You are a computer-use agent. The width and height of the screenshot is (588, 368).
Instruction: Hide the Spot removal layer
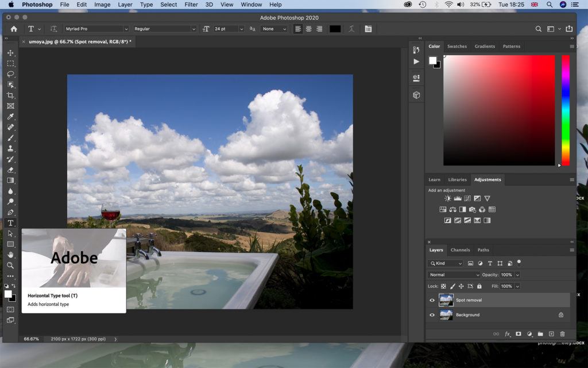pos(432,300)
